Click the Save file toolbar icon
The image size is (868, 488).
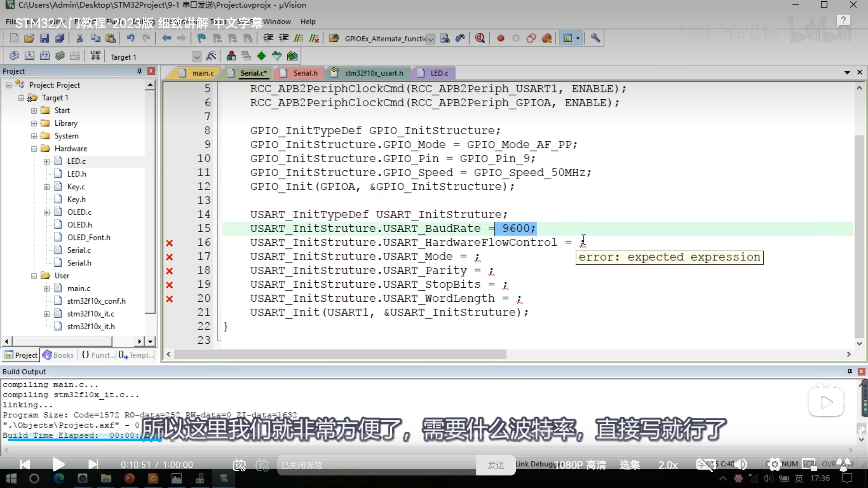click(44, 38)
